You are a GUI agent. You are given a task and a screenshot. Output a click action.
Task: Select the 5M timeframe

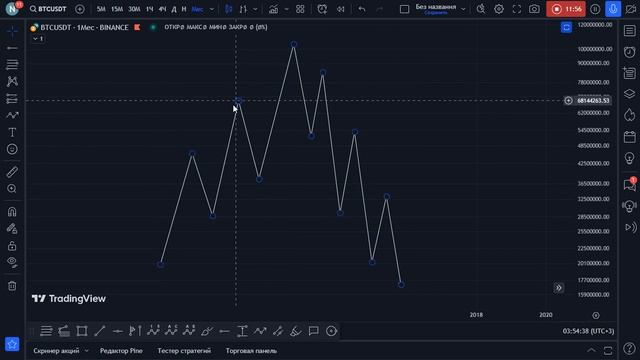(101, 9)
